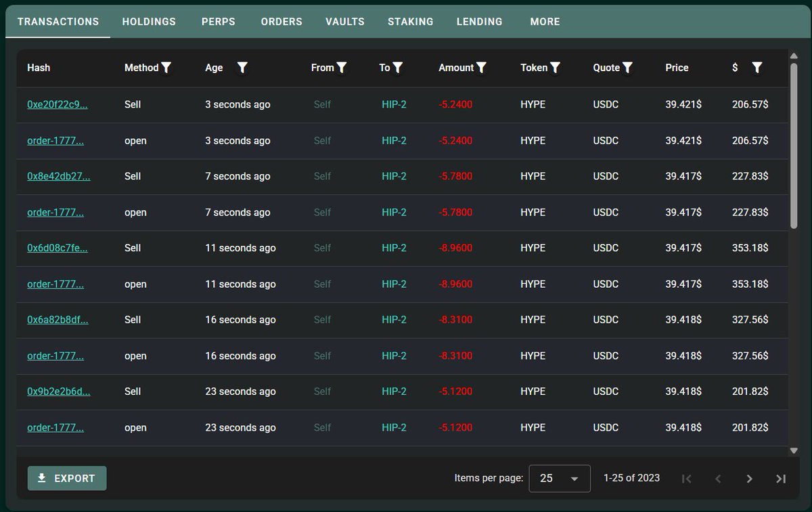Viewport: 812px width, 512px height.
Task: Click the table's vertical scrollbar thumb
Action: click(794, 146)
